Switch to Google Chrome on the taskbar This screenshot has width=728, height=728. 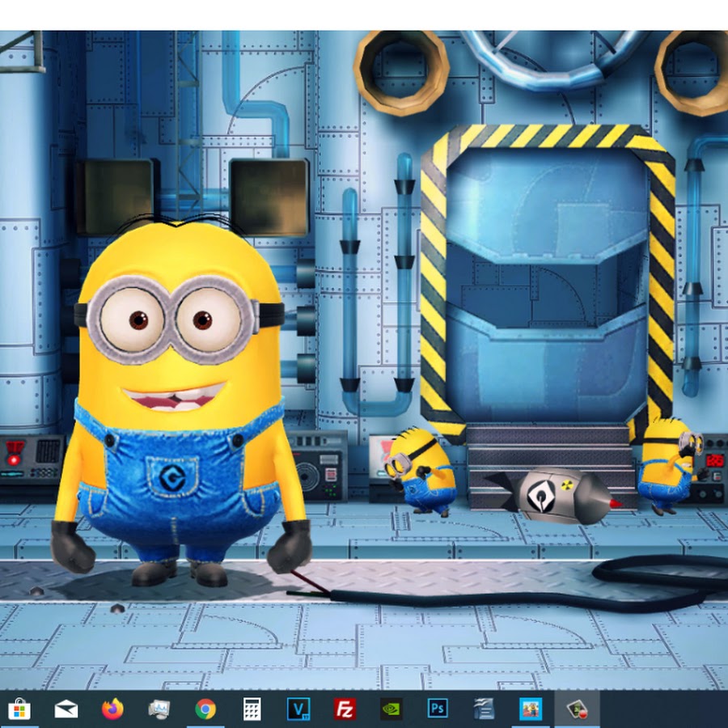coord(205,709)
